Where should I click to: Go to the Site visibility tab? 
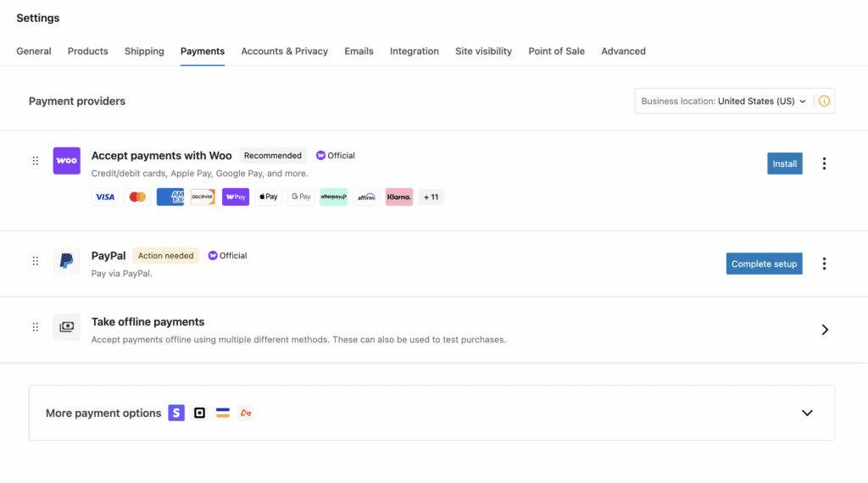pyautogui.click(x=484, y=51)
